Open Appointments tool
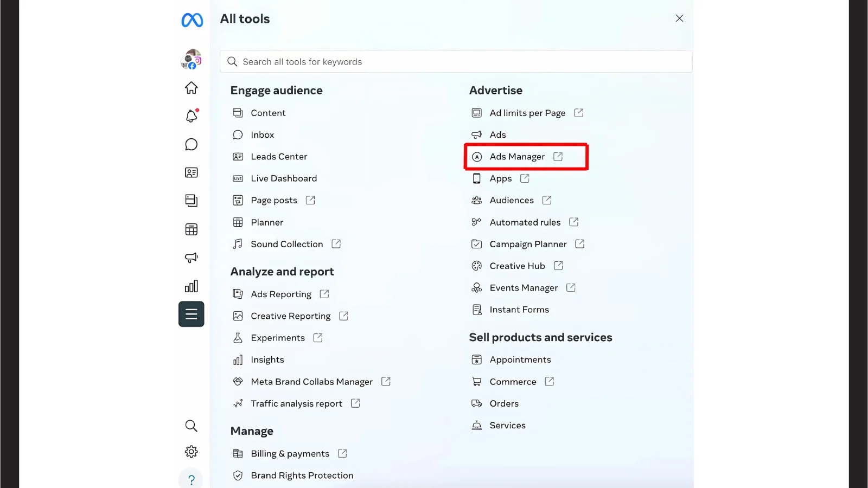The width and height of the screenshot is (868, 488). click(520, 359)
